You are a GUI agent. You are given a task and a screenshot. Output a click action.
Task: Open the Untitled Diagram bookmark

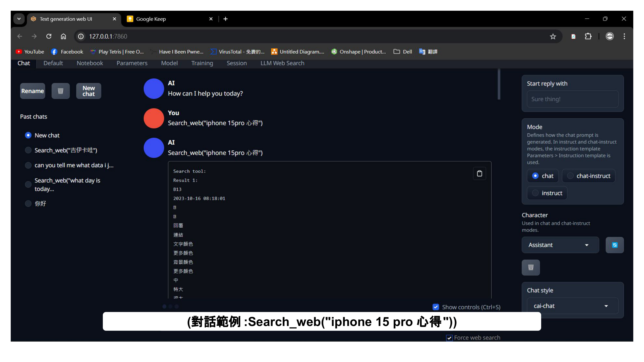(x=298, y=52)
